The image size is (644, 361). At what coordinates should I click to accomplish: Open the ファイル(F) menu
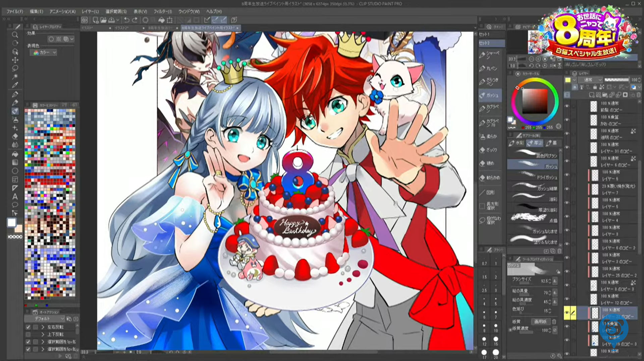(15, 11)
